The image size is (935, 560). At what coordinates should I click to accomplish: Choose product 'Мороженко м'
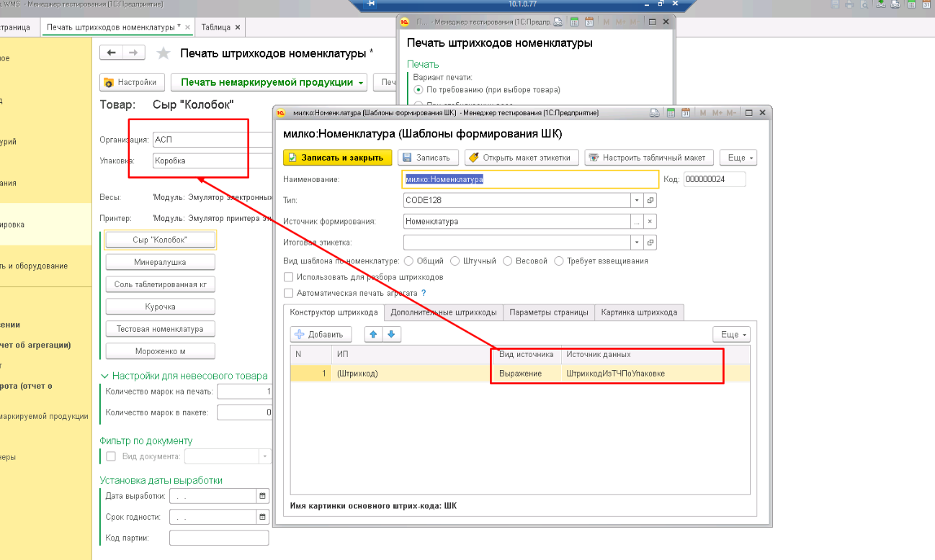(160, 351)
